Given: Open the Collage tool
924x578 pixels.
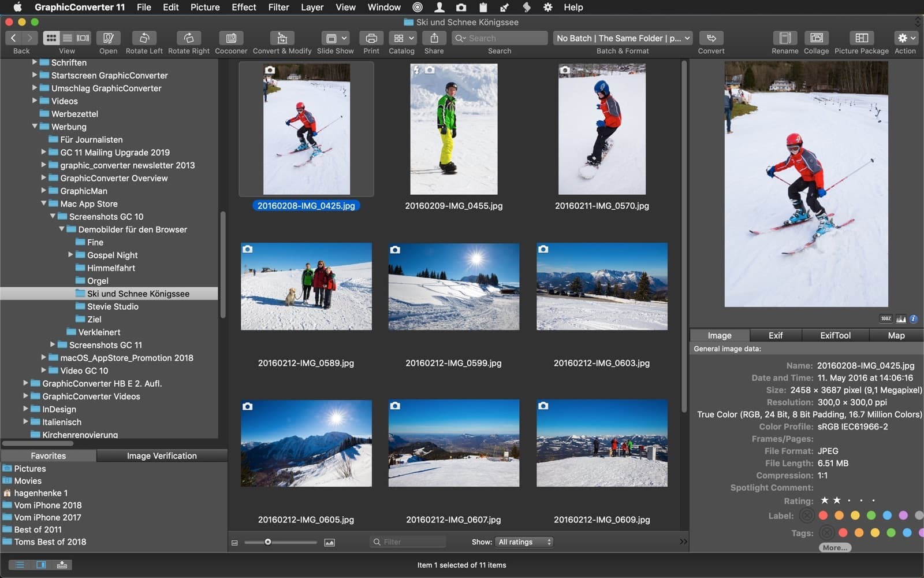Looking at the screenshot, I should [816, 38].
